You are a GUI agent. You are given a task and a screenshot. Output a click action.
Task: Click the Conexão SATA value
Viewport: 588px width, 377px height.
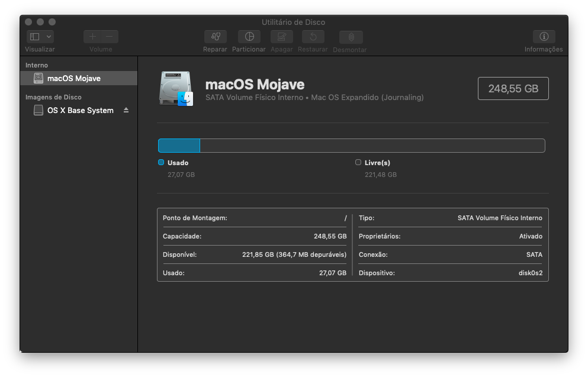pyautogui.click(x=534, y=255)
